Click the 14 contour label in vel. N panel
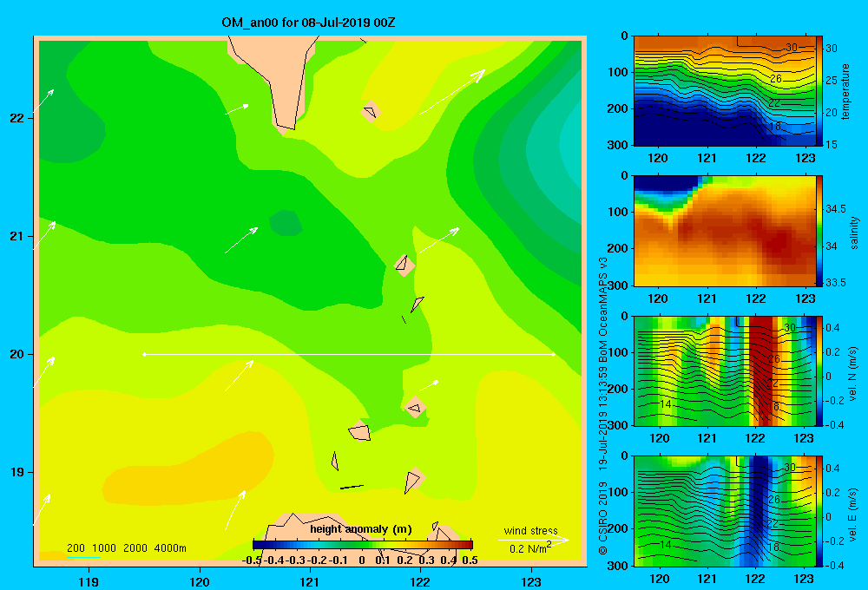Image resolution: width=868 pixels, height=590 pixels. tap(666, 404)
